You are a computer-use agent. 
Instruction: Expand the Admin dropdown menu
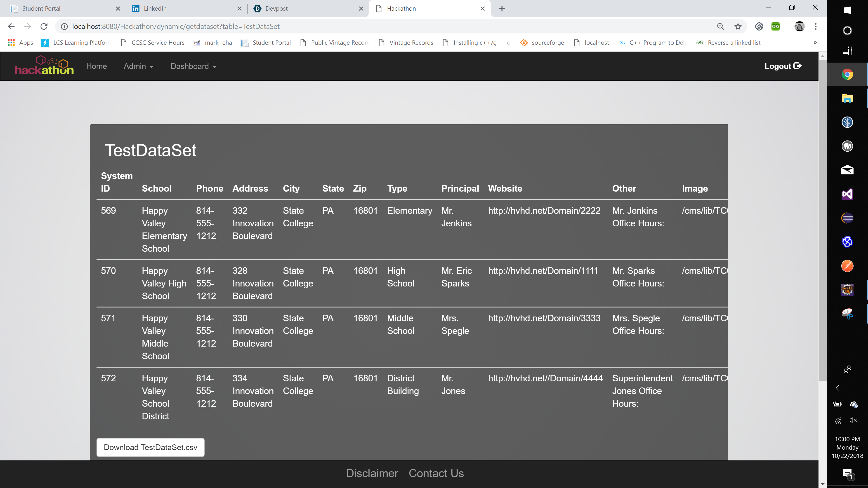click(x=139, y=66)
